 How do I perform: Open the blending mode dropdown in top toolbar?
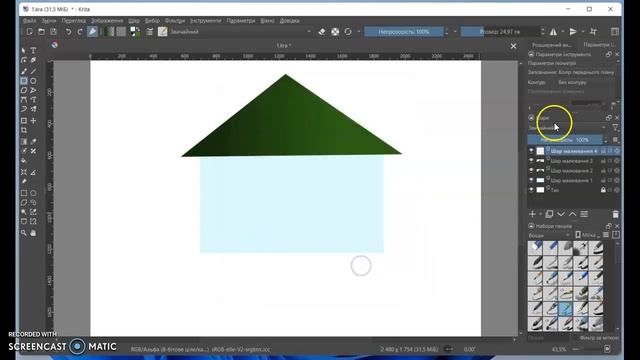click(x=241, y=32)
